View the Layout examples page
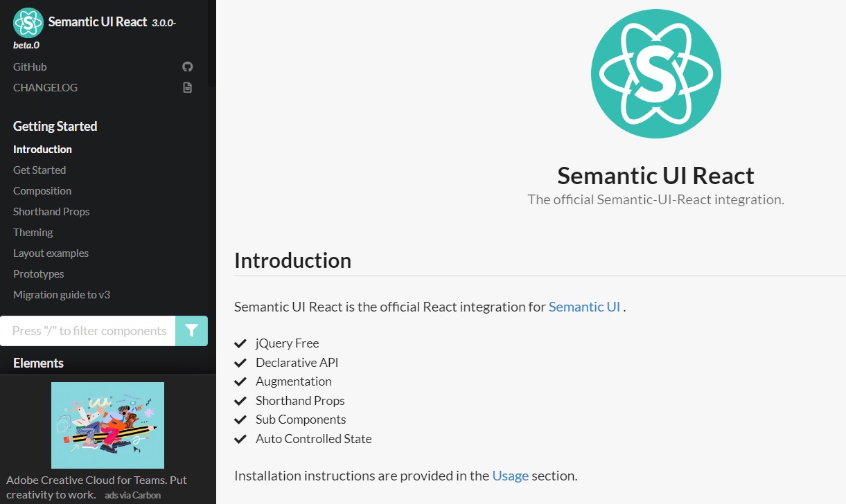 pyautogui.click(x=51, y=253)
